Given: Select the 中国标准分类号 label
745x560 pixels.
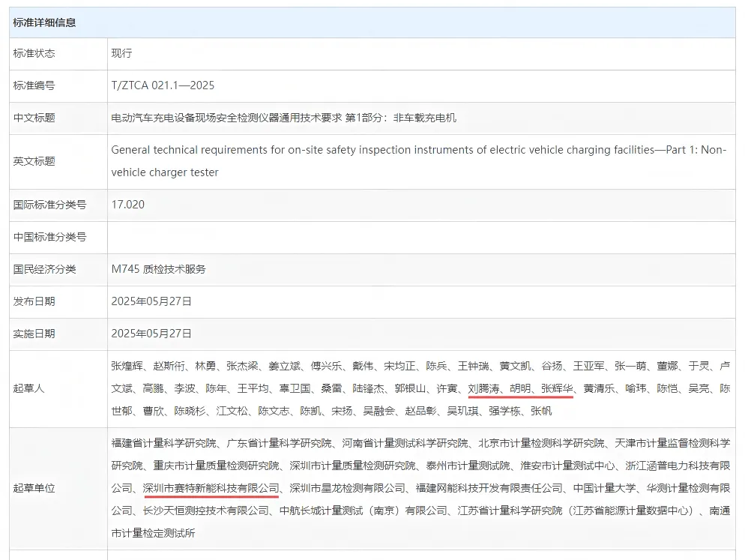Looking at the screenshot, I should coord(50,237).
